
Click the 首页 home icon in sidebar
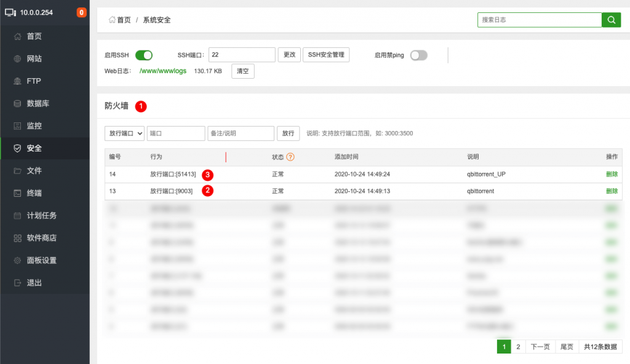point(17,36)
